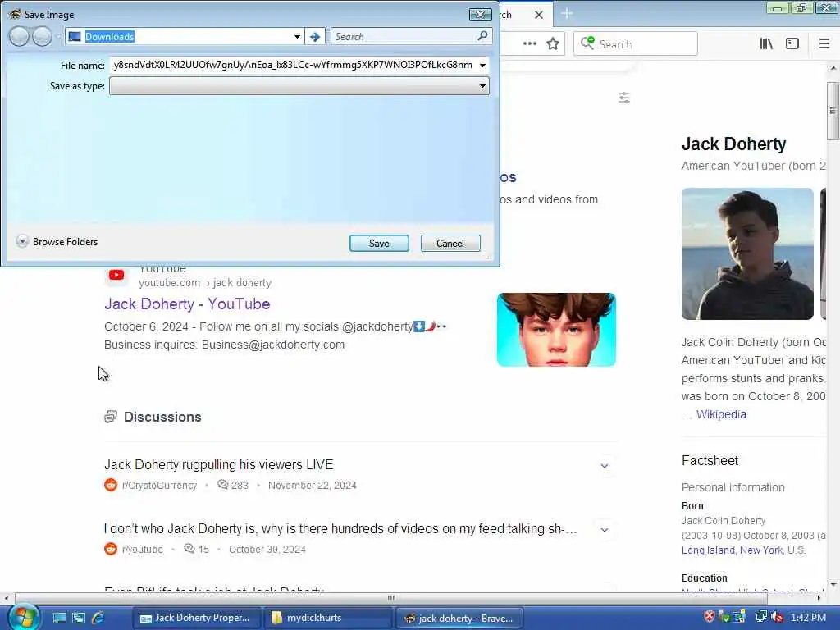The height and width of the screenshot is (630, 840).
Task: Click the Downloads address path box
Action: pos(185,36)
